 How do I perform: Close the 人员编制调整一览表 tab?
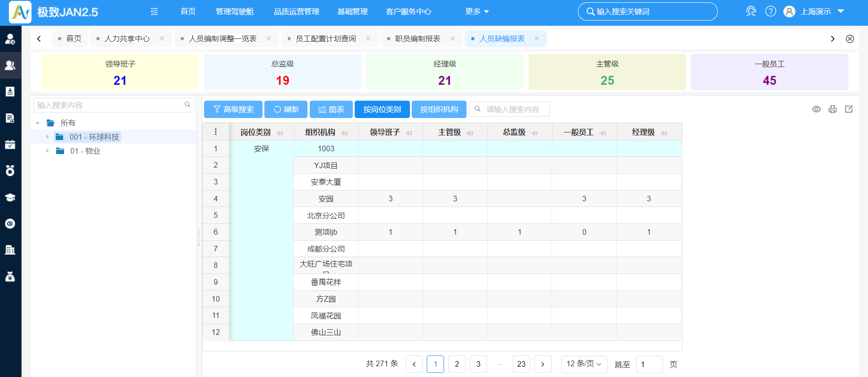[269, 38]
